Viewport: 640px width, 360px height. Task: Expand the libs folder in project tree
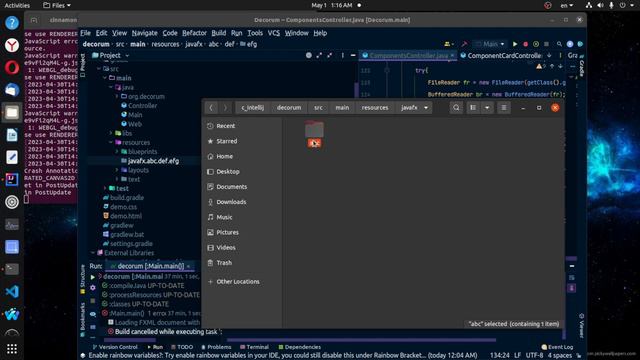111,133
